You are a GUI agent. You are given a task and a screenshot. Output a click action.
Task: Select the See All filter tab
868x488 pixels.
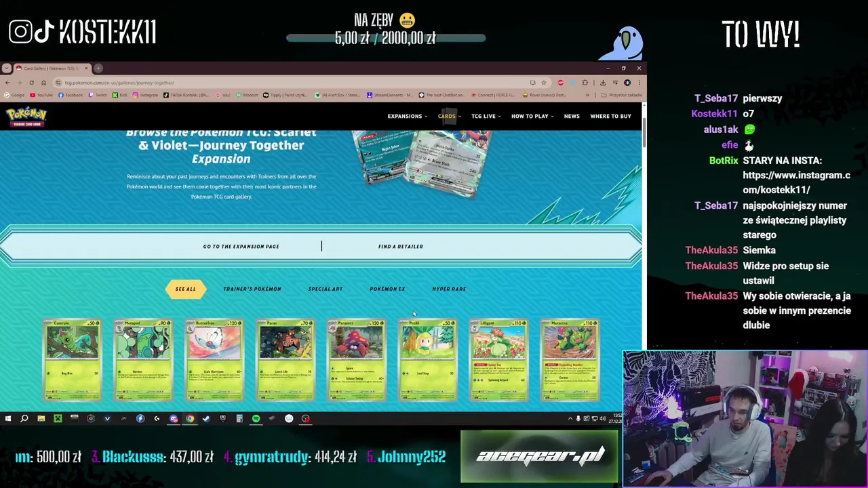pyautogui.click(x=185, y=289)
